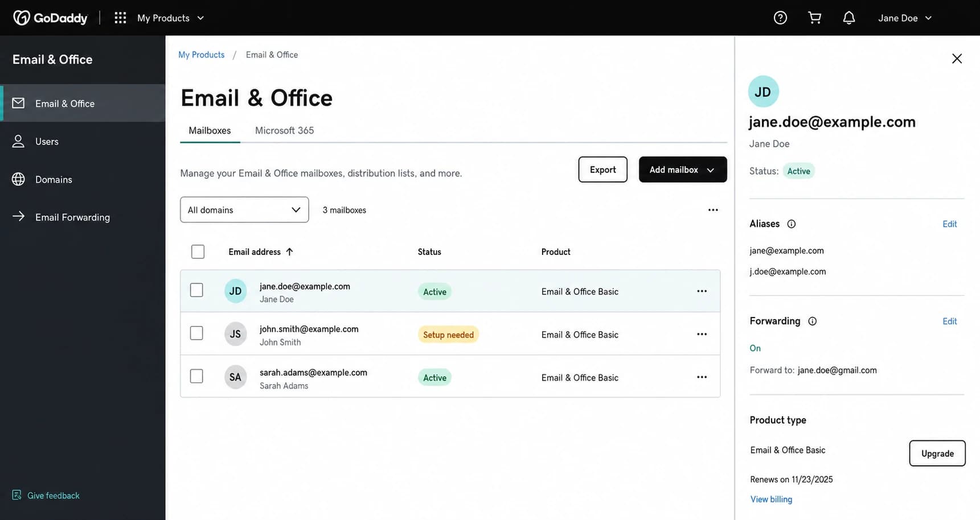This screenshot has width=980, height=520.
Task: Open Email Forwarding in the sidebar
Action: (x=83, y=217)
